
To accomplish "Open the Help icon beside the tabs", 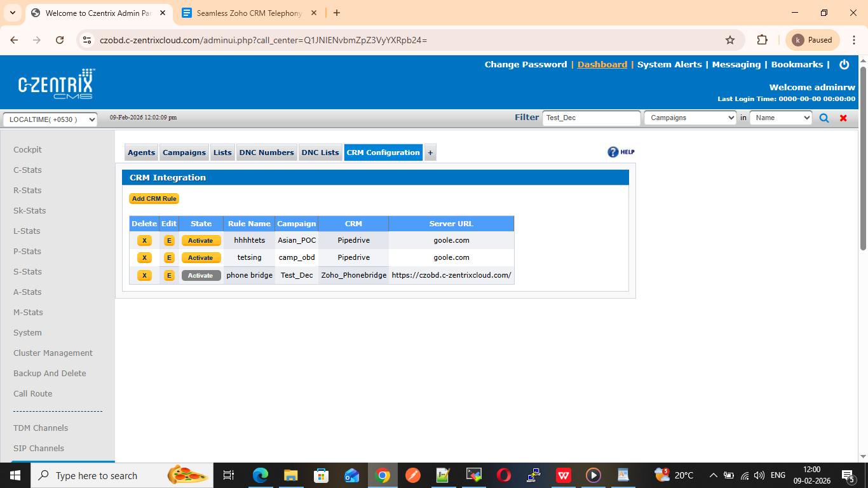I will (x=621, y=152).
